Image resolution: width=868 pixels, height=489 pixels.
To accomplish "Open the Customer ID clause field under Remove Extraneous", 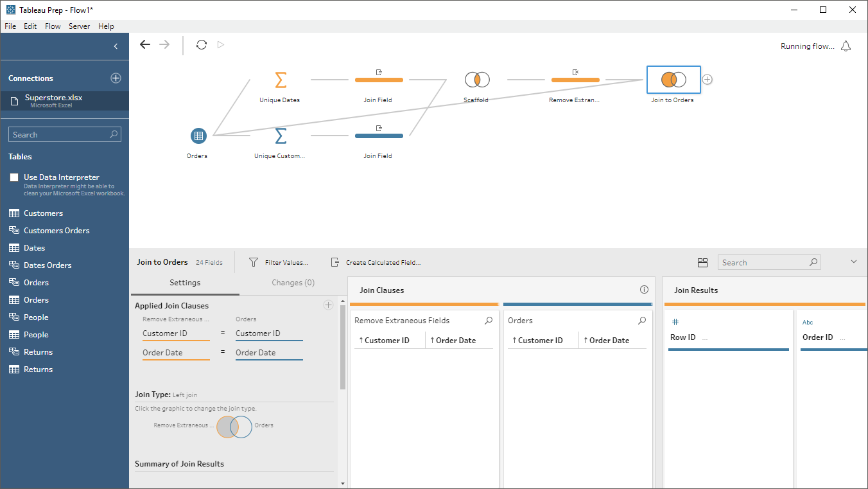I will click(x=176, y=333).
